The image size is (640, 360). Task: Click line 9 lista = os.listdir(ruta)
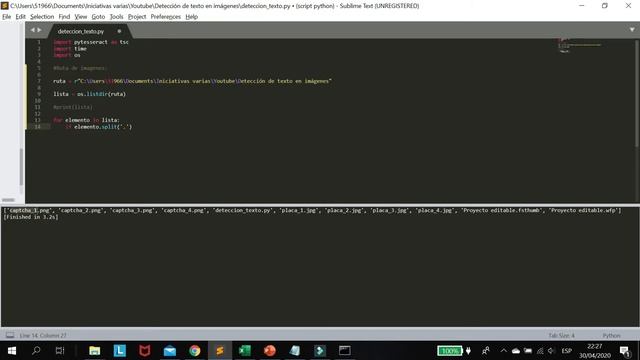coord(89,94)
